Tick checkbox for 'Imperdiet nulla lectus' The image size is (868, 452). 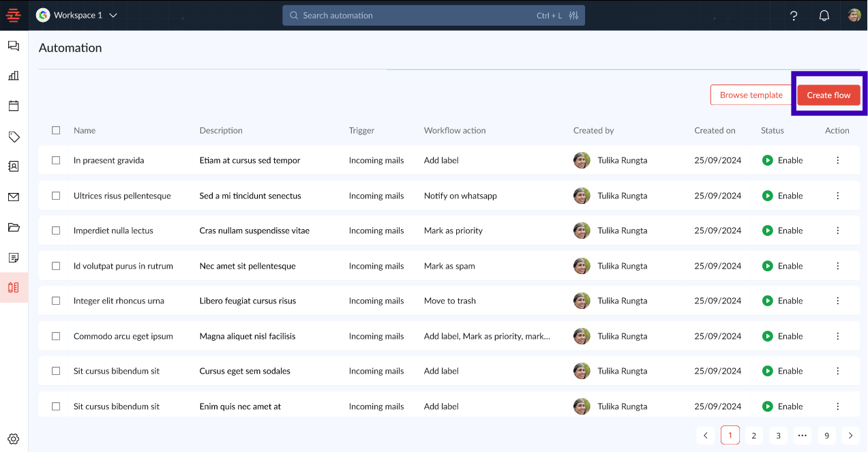(56, 230)
